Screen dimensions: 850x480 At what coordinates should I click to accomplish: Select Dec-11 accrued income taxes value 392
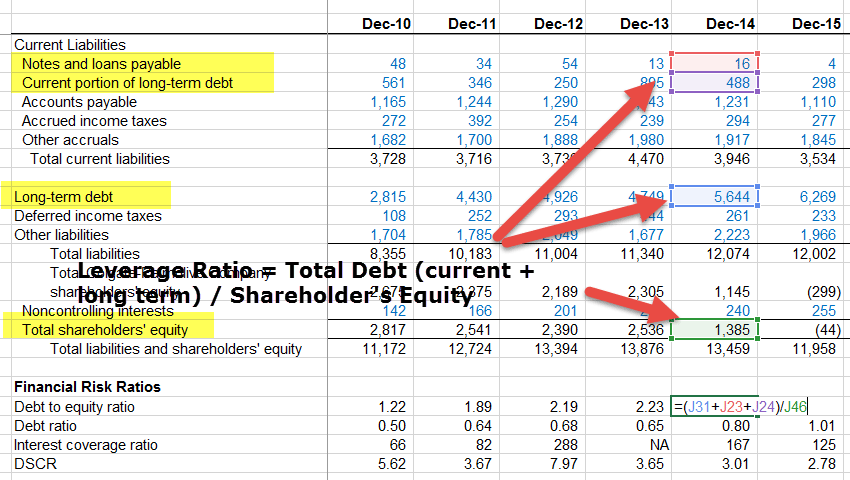(x=480, y=120)
